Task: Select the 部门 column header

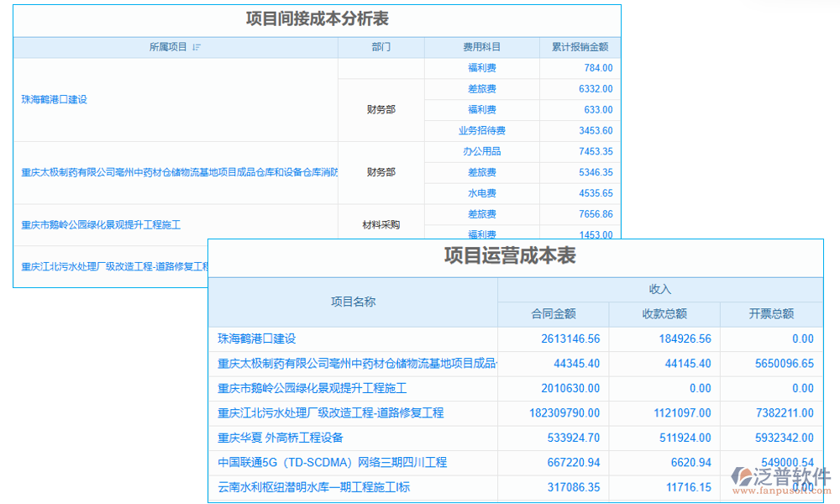Action: pos(381,48)
